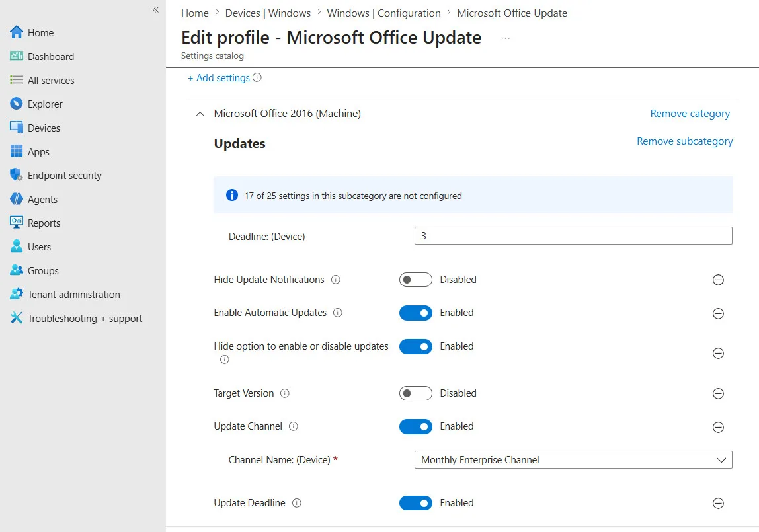
Task: Show info tooltip for Add settings
Action: [x=257, y=77]
